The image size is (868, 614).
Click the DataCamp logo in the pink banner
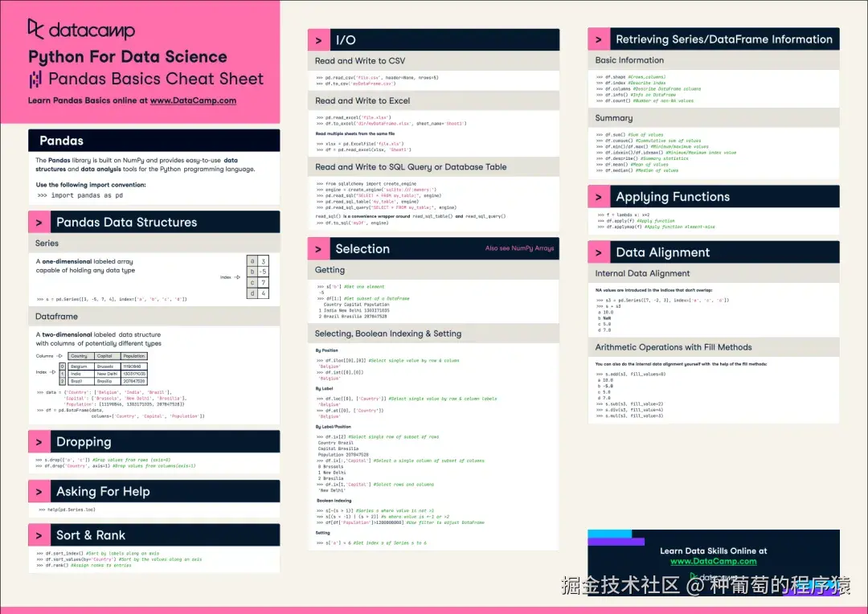point(81,30)
